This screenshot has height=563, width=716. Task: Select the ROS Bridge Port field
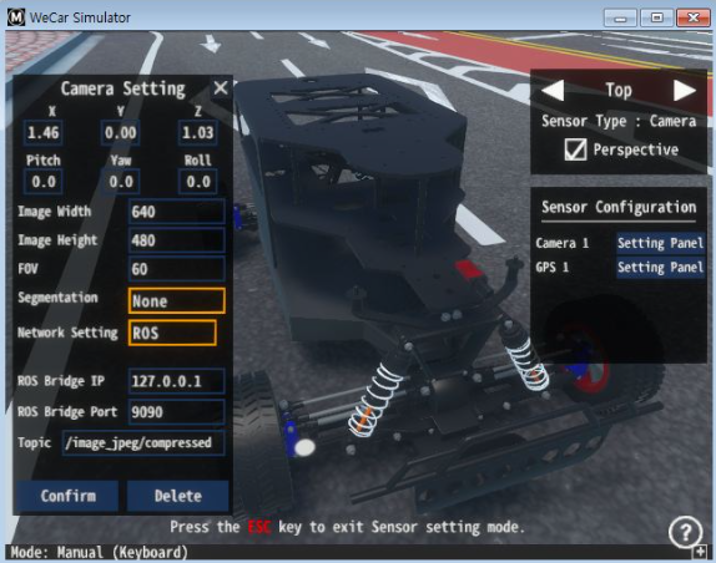[x=177, y=412]
